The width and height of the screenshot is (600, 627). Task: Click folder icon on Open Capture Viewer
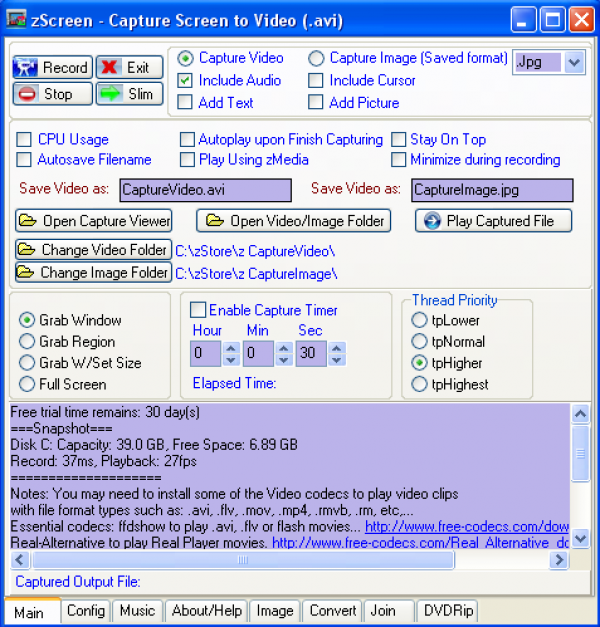click(28, 221)
